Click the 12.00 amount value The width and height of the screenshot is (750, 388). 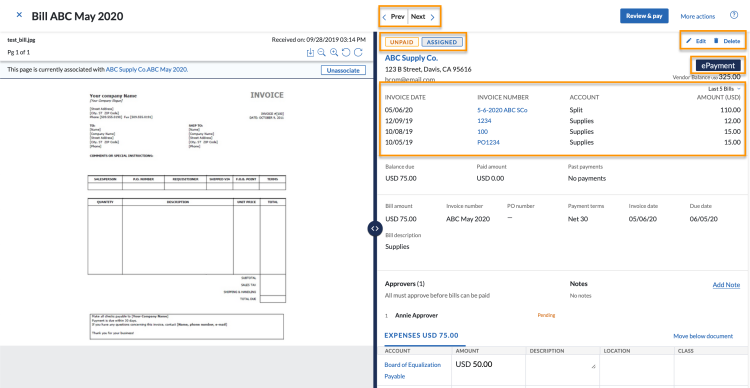[732, 121]
